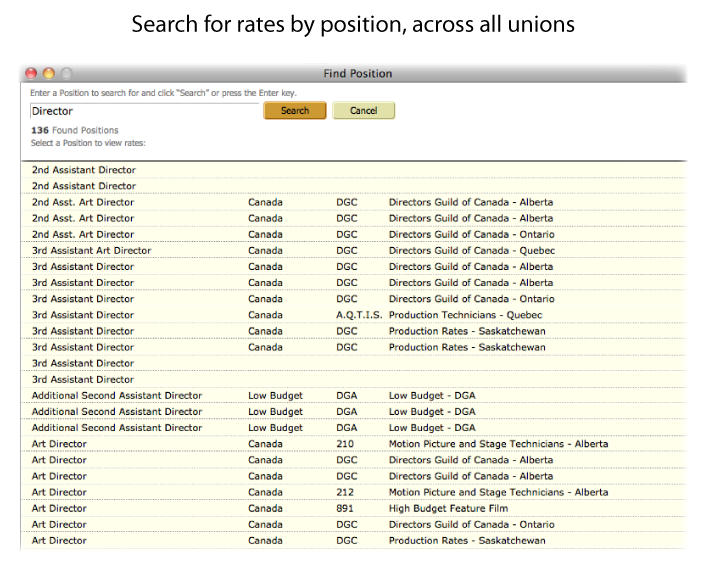
Task: Select the 2nd Asst. Art Director Ontario row
Action: pos(354,235)
